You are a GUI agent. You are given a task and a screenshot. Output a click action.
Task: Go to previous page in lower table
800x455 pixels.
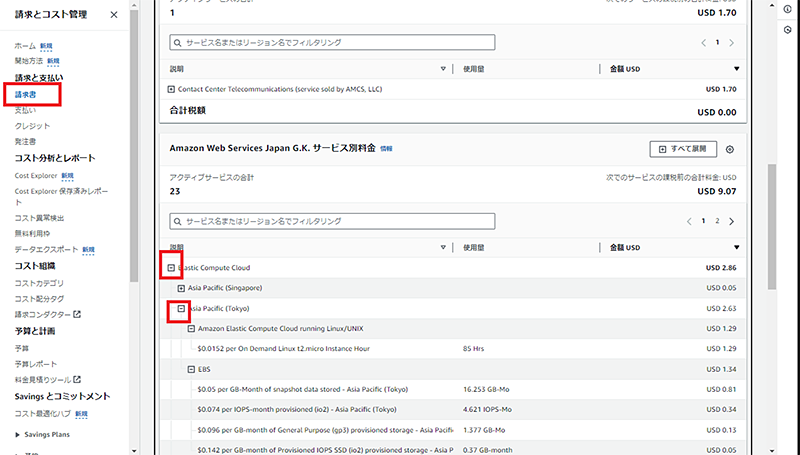point(689,221)
